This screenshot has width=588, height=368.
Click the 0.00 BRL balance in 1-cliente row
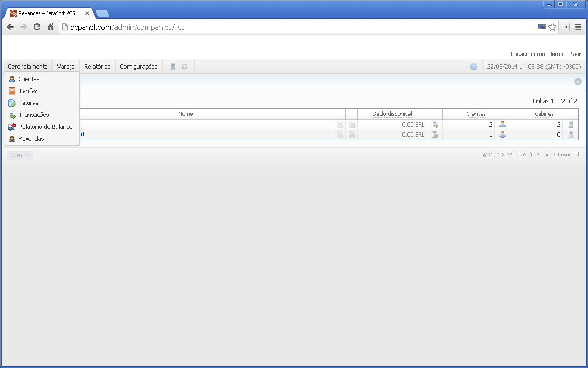[413, 135]
